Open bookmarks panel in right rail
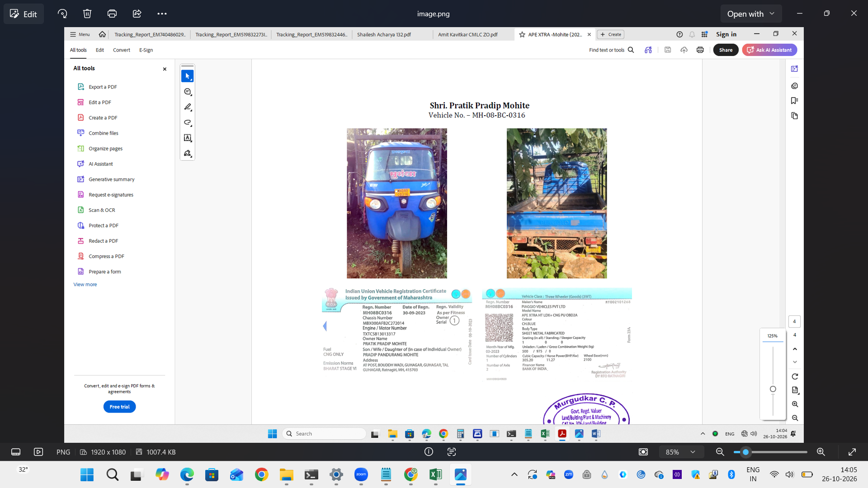 [794, 100]
